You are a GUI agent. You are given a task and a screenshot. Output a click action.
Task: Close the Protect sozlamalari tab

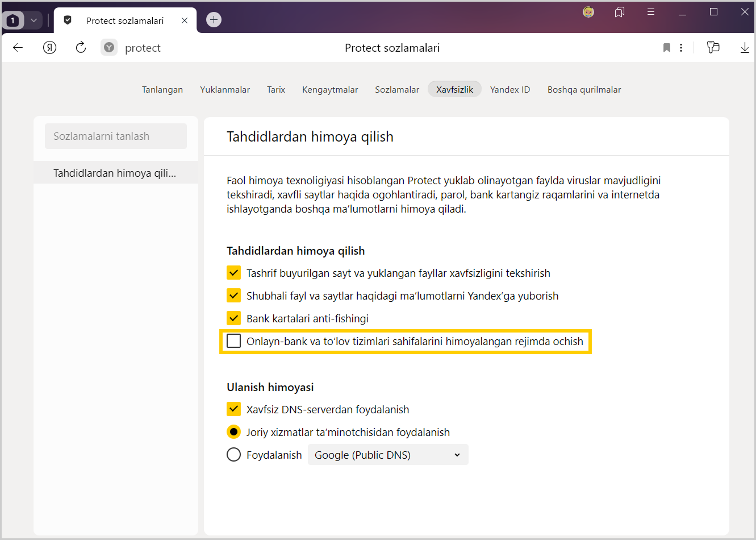tap(185, 20)
